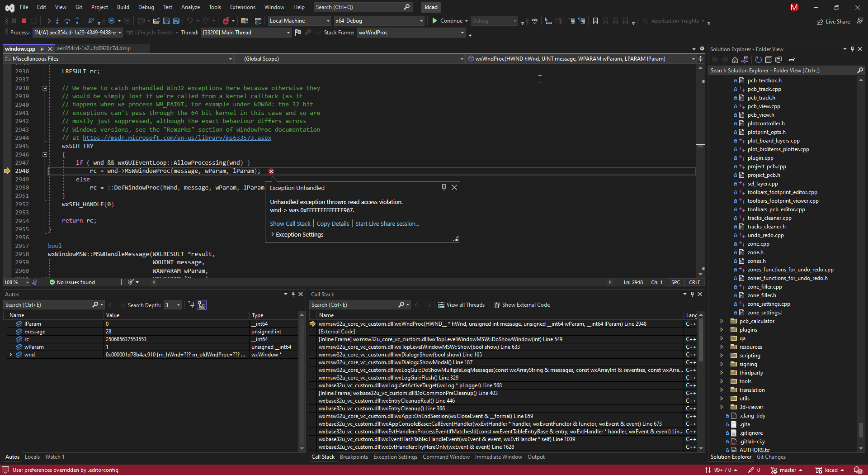
Task: Toggle auto-hide on the Autos window
Action: point(293,294)
